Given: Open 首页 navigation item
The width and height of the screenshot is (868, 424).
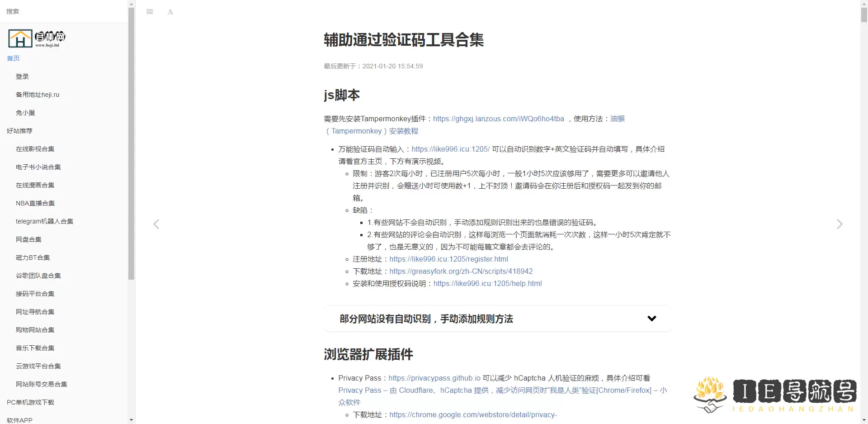Looking at the screenshot, I should 13,58.
